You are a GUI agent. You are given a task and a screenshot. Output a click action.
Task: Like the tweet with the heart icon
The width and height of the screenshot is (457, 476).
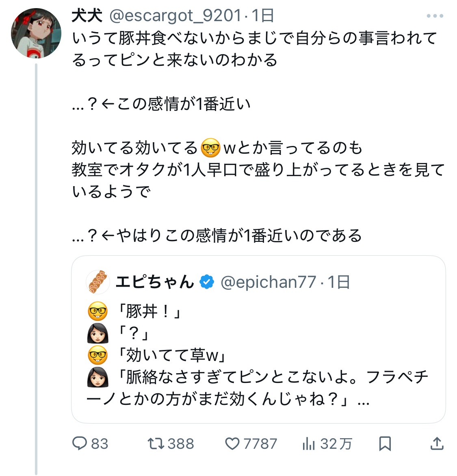click(232, 443)
